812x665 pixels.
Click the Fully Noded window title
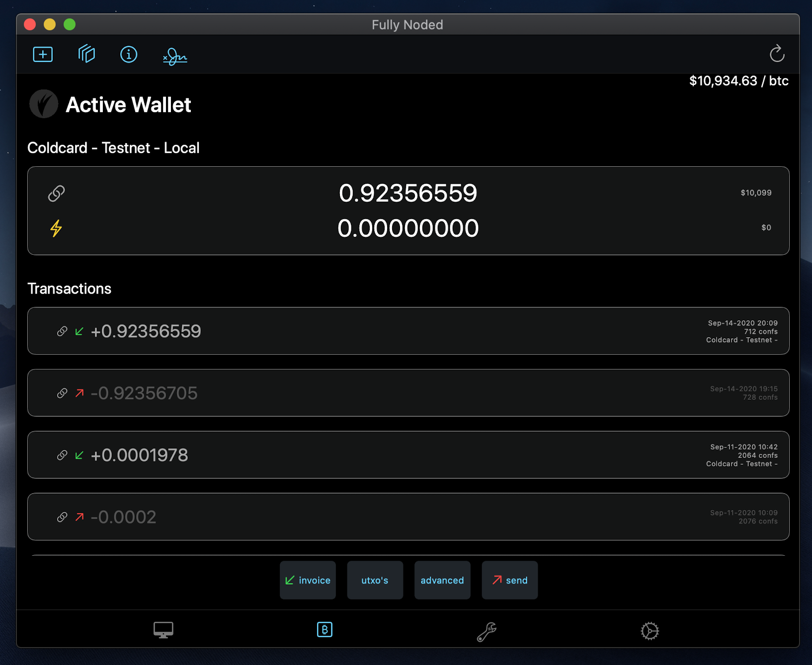tap(407, 25)
